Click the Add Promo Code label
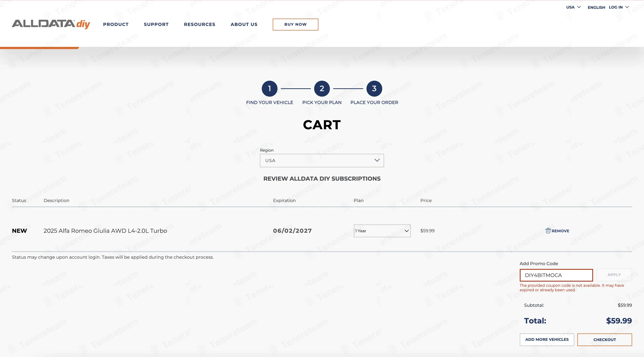 pos(539,263)
